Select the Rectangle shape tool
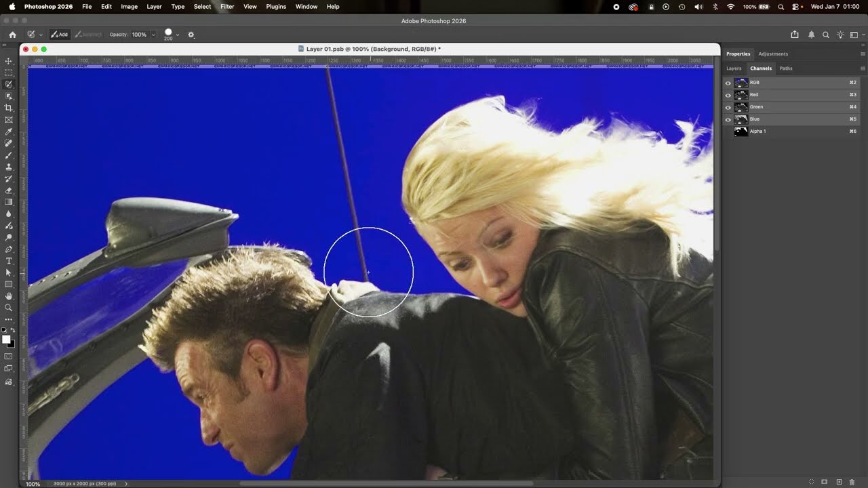Viewport: 868px width, 488px height. click(x=9, y=284)
